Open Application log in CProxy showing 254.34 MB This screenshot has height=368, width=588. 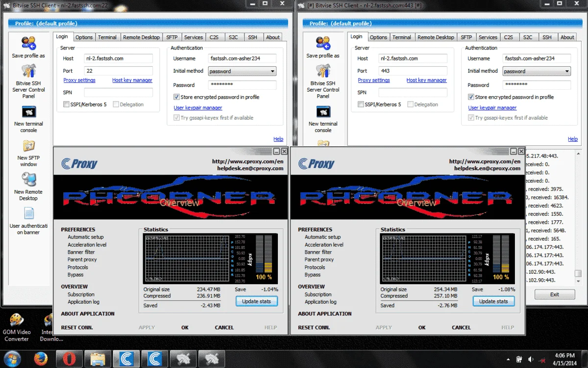point(320,302)
